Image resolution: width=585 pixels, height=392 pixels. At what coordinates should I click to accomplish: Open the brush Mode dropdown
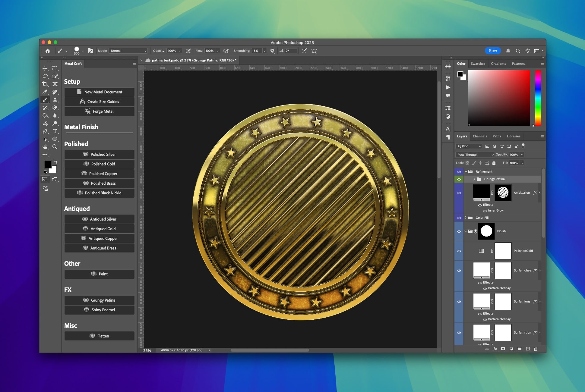click(x=128, y=51)
